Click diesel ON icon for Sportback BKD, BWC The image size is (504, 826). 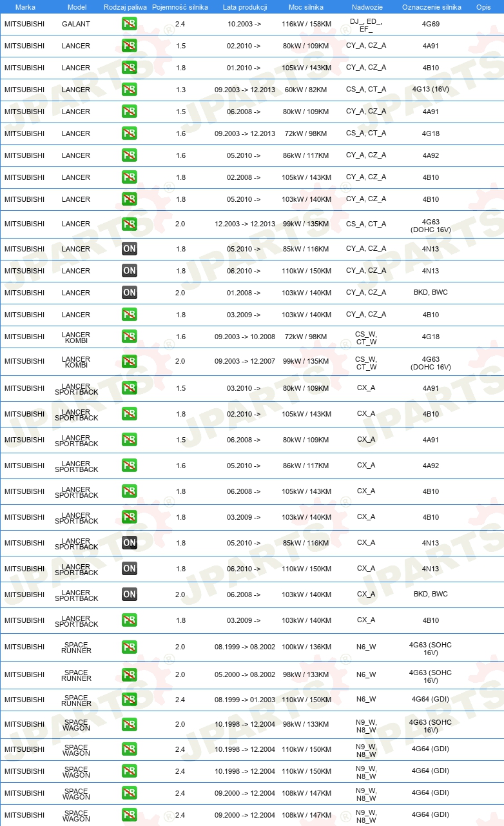click(130, 595)
